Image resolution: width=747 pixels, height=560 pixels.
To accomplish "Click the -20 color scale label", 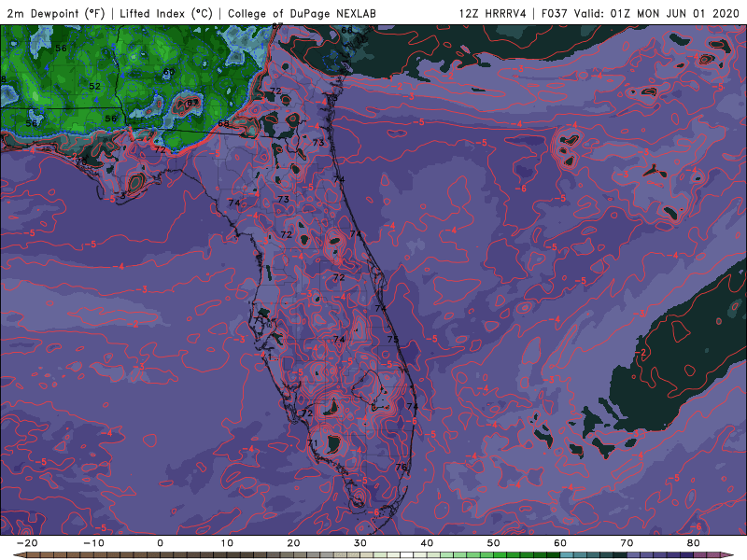I will point(27,543).
